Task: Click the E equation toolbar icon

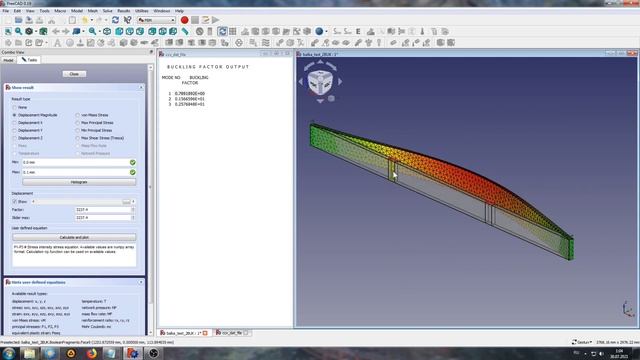Action: (x=358, y=31)
